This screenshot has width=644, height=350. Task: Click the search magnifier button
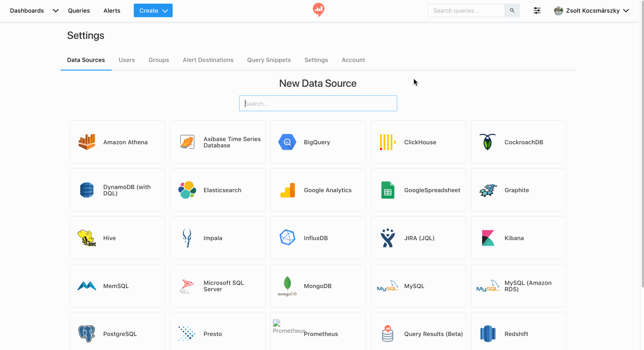(512, 10)
